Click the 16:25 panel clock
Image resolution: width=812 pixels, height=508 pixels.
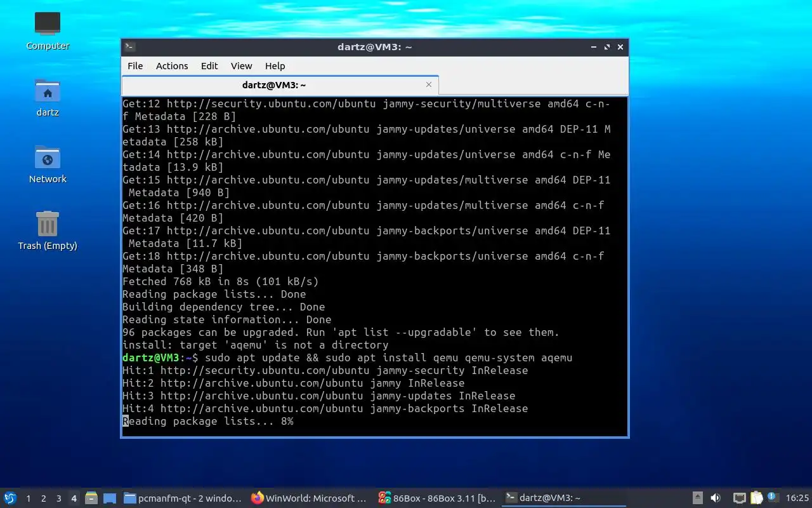797,498
